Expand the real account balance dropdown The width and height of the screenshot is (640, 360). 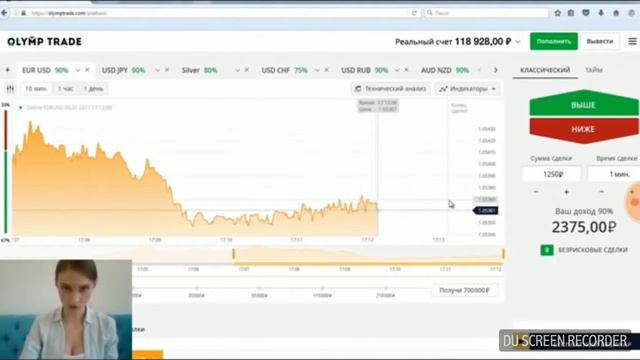pos(518,42)
